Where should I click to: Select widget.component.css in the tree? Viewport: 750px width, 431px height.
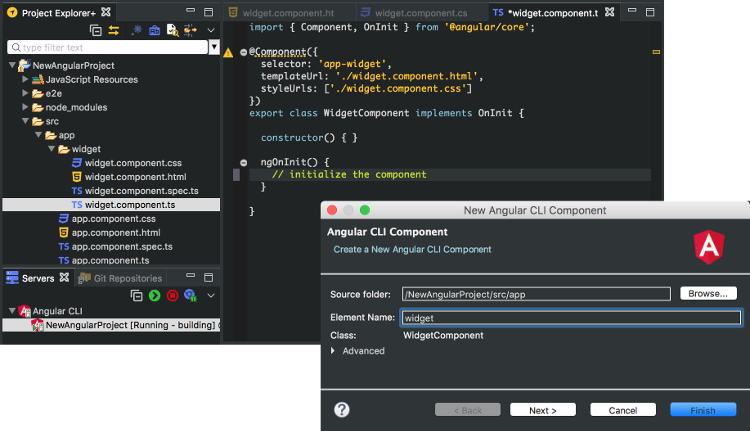click(133, 163)
